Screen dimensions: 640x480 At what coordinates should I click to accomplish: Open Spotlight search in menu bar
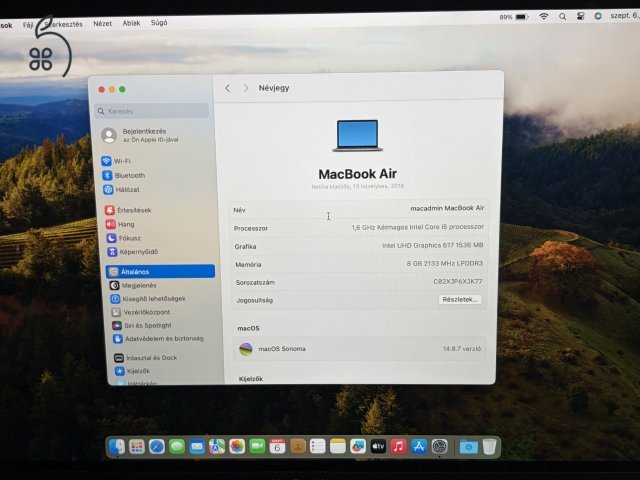coord(562,17)
